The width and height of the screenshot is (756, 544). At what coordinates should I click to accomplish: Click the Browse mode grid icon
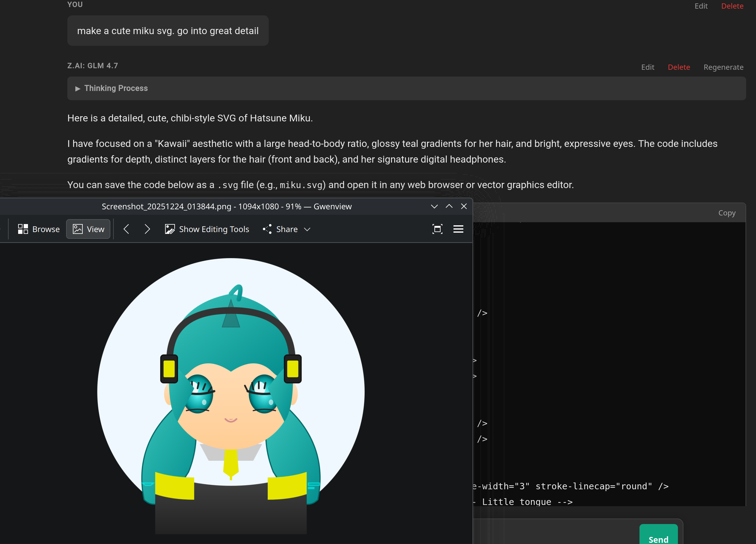click(x=23, y=229)
